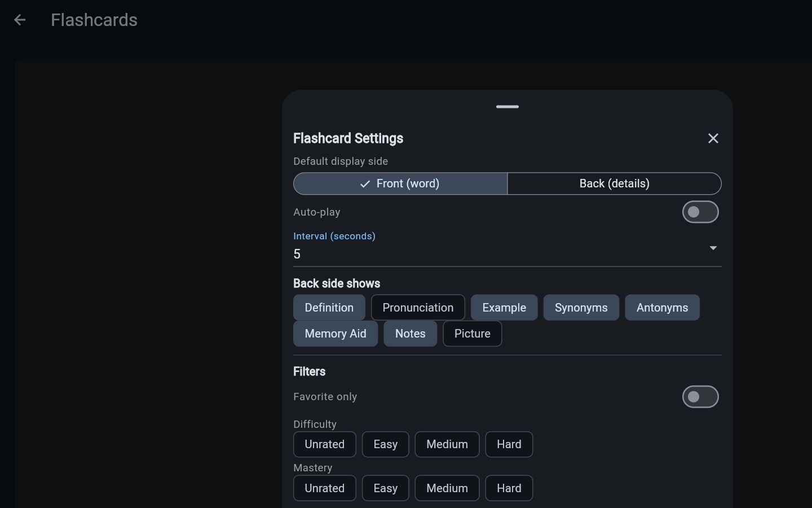Click the Flashcard Settings heading

[348, 138]
